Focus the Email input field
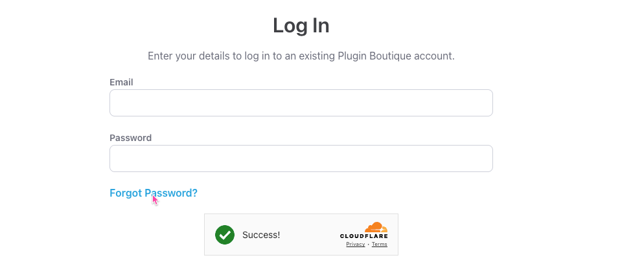Screen dimensions: 644x262 (x=301, y=103)
